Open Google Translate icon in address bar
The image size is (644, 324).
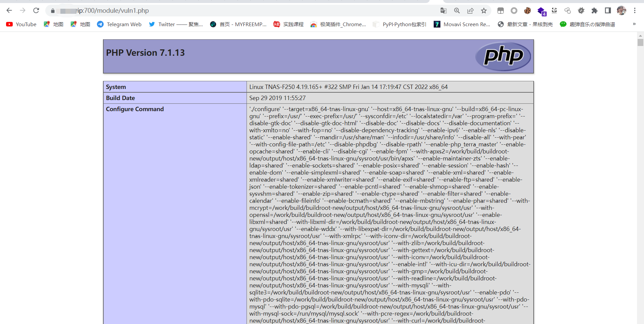pos(443,11)
